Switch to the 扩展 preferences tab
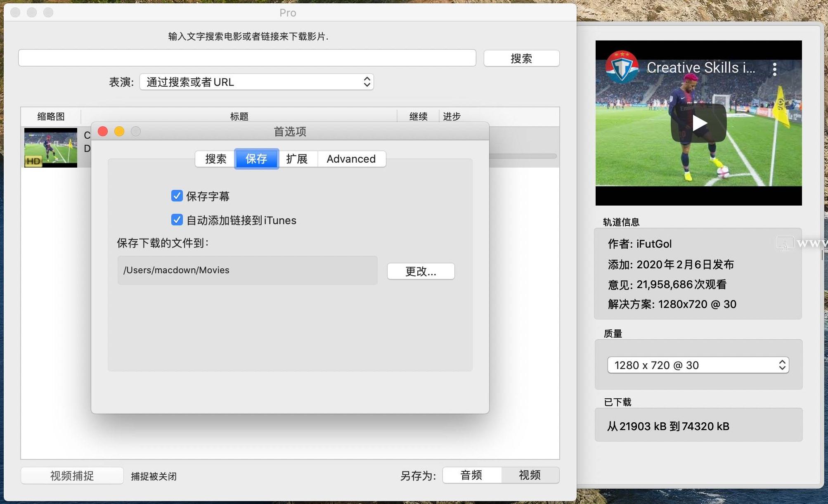 point(297,159)
